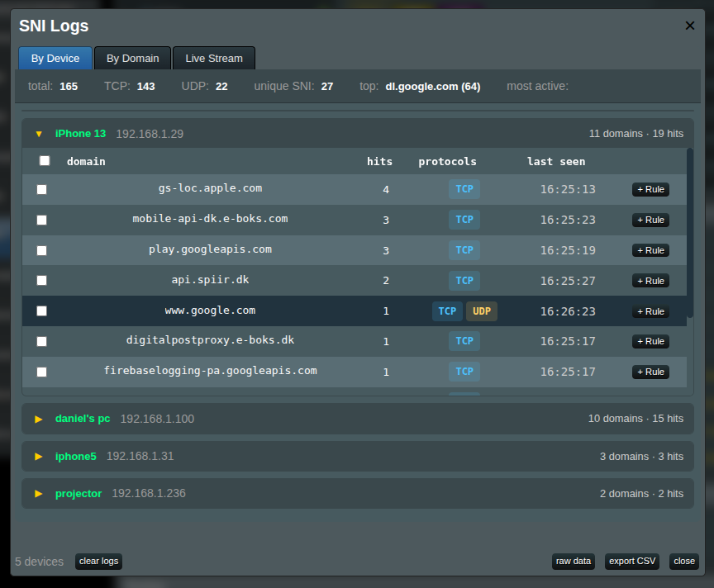The image size is (714, 588).
Task: Switch to the By Domain tab
Action: [132, 59]
